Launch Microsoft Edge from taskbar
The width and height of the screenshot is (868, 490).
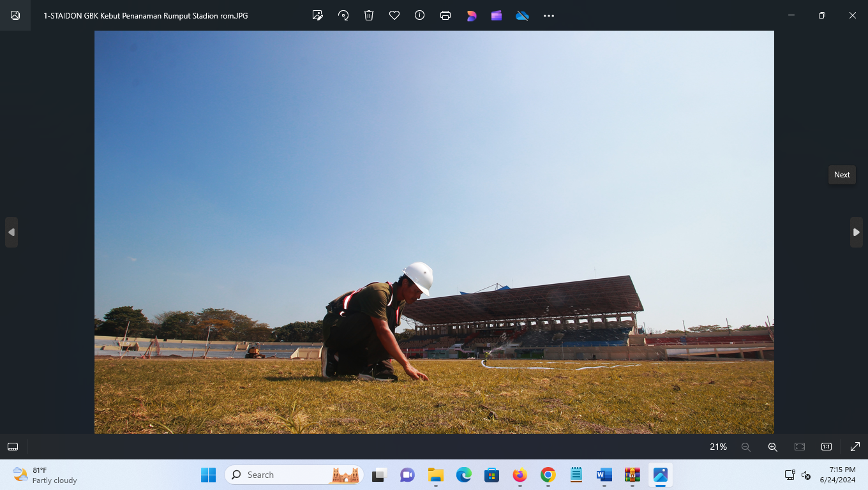[x=463, y=475]
